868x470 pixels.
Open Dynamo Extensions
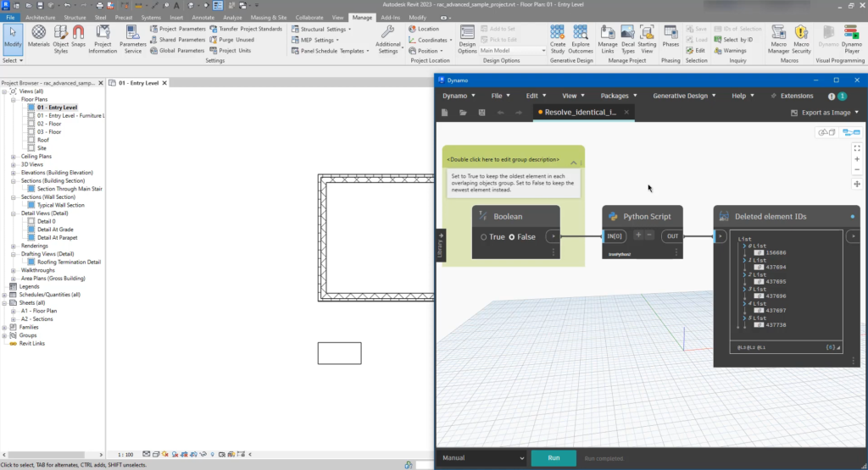tap(793, 96)
